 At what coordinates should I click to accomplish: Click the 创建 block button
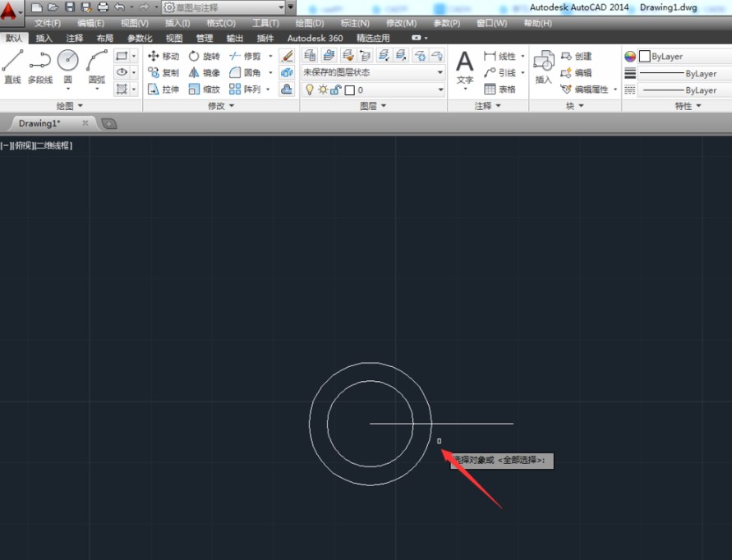pyautogui.click(x=576, y=56)
